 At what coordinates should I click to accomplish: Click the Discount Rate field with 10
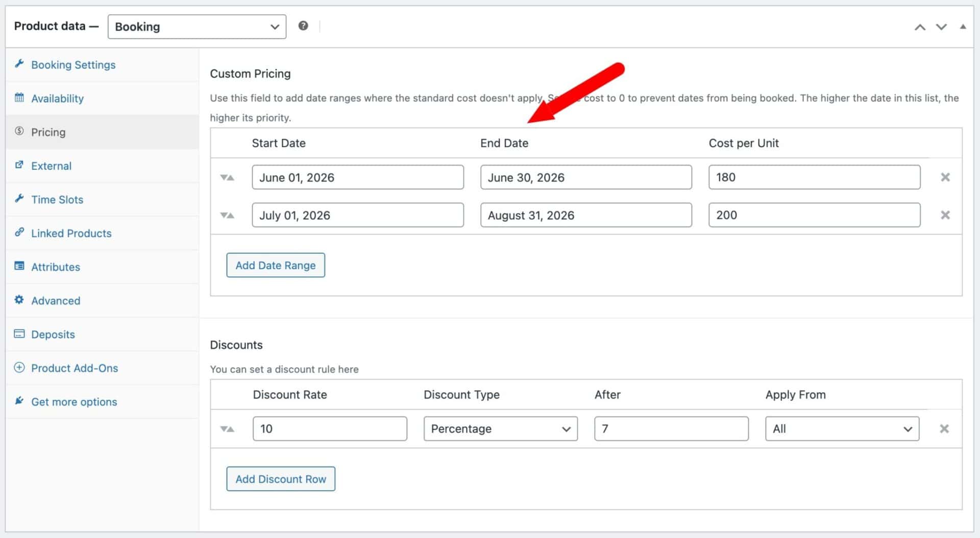pyautogui.click(x=330, y=428)
